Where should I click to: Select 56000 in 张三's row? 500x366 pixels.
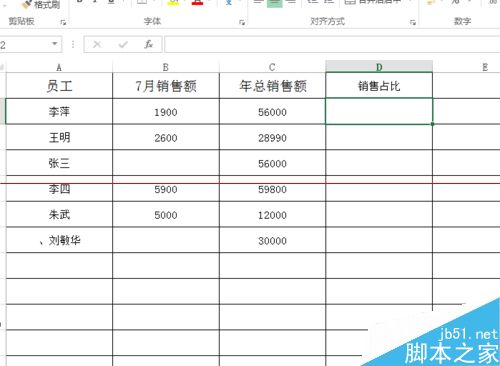(x=272, y=163)
